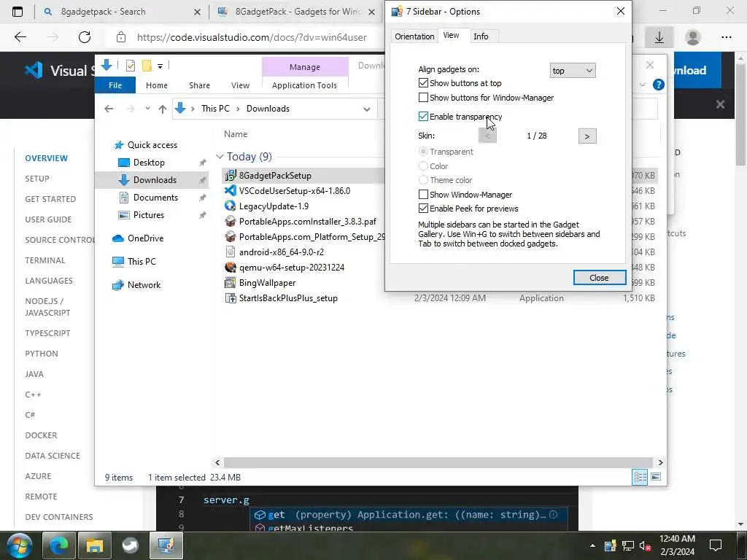The width and height of the screenshot is (747, 560).
Task: Select the Theme color radio option
Action: [x=423, y=180]
